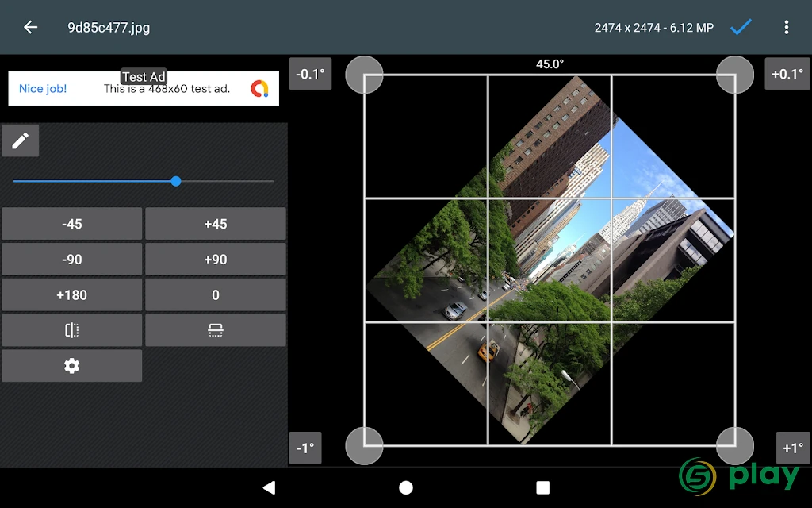Screen dimensions: 812x508
Task: Rotate by -90 degrees
Action: (72, 260)
